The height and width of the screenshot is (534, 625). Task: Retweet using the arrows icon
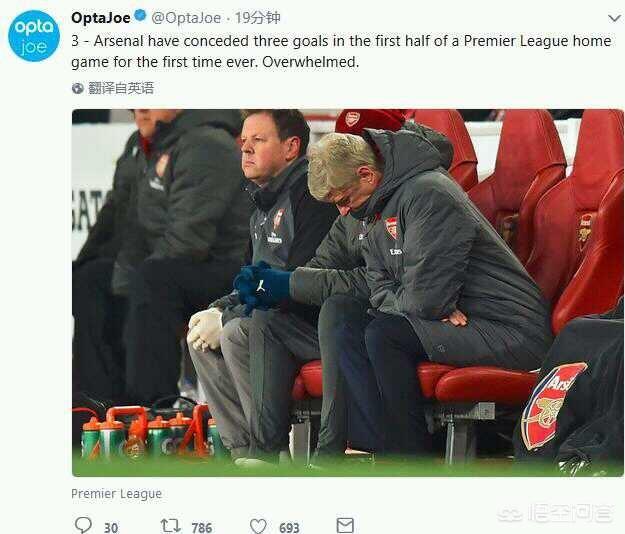171,525
